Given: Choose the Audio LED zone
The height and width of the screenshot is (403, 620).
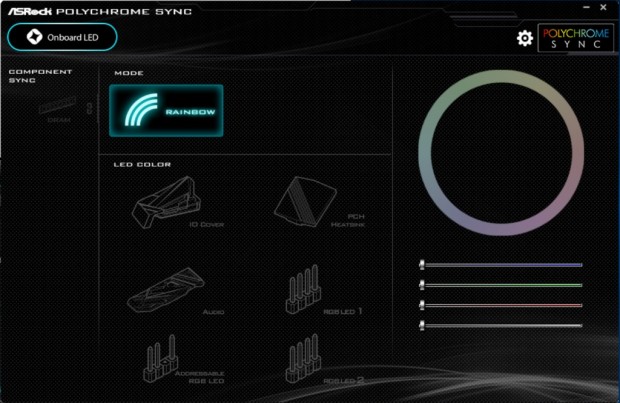Looking at the screenshot, I should click(x=175, y=291).
